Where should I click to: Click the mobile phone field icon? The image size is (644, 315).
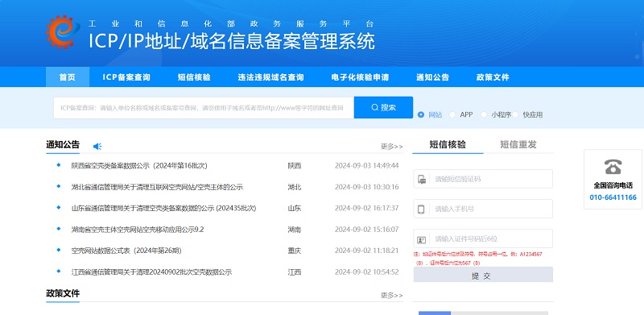[421, 209]
